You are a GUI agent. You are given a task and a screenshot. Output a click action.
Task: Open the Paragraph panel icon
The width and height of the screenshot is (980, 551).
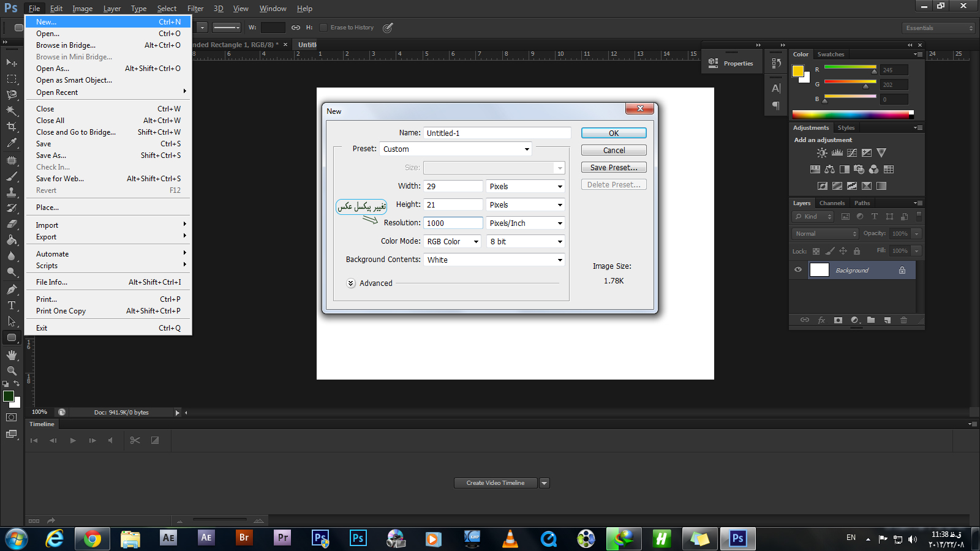[x=776, y=105]
